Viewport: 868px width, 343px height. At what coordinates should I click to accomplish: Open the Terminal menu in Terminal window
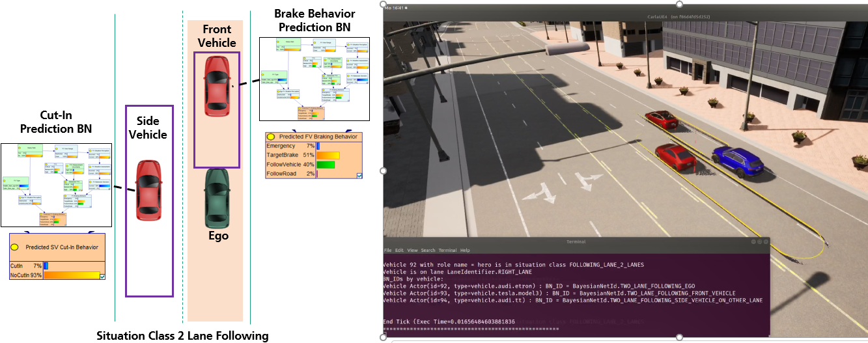(x=447, y=250)
